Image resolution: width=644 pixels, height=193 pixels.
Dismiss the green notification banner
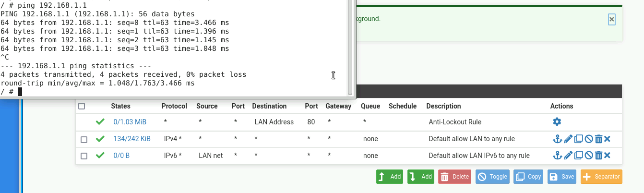point(611,19)
